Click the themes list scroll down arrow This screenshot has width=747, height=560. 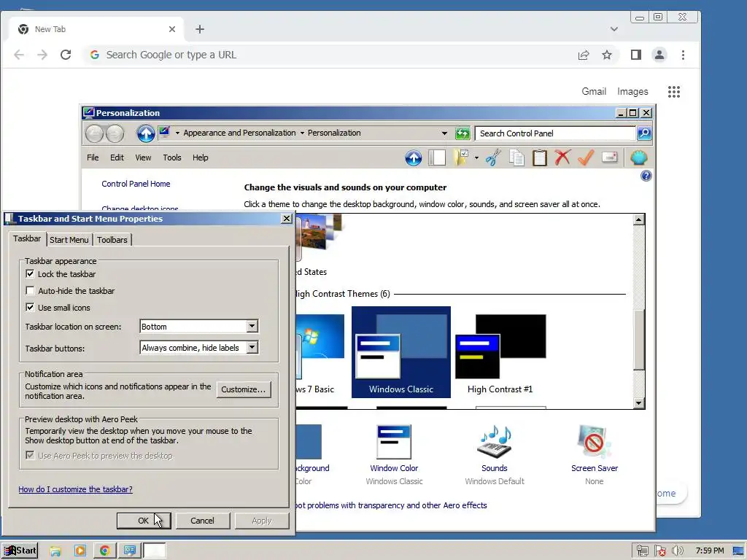(x=639, y=402)
